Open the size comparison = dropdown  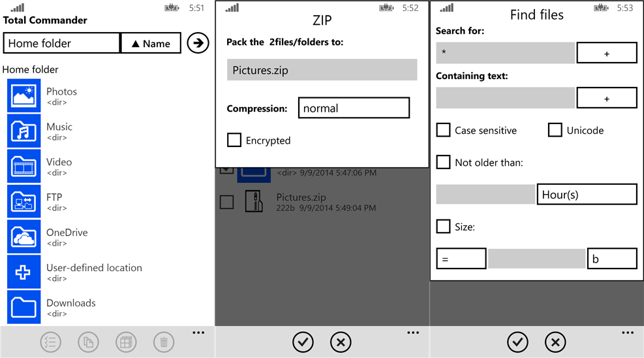point(461,259)
